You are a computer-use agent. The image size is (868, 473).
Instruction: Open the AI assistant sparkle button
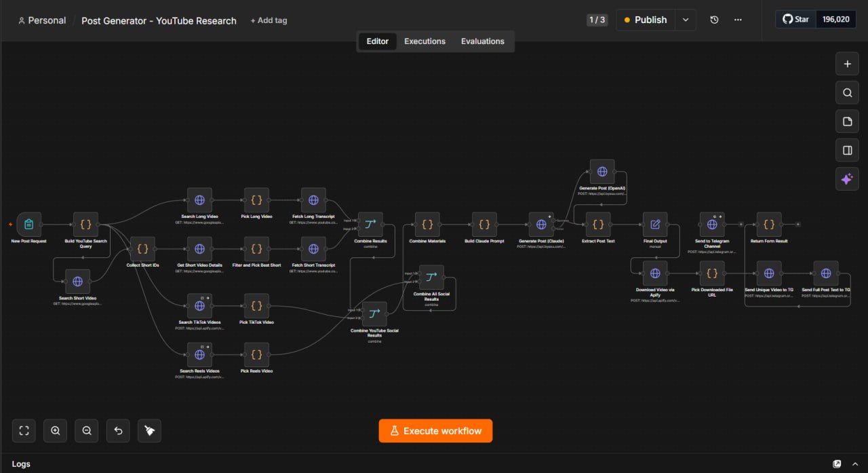pos(847,179)
